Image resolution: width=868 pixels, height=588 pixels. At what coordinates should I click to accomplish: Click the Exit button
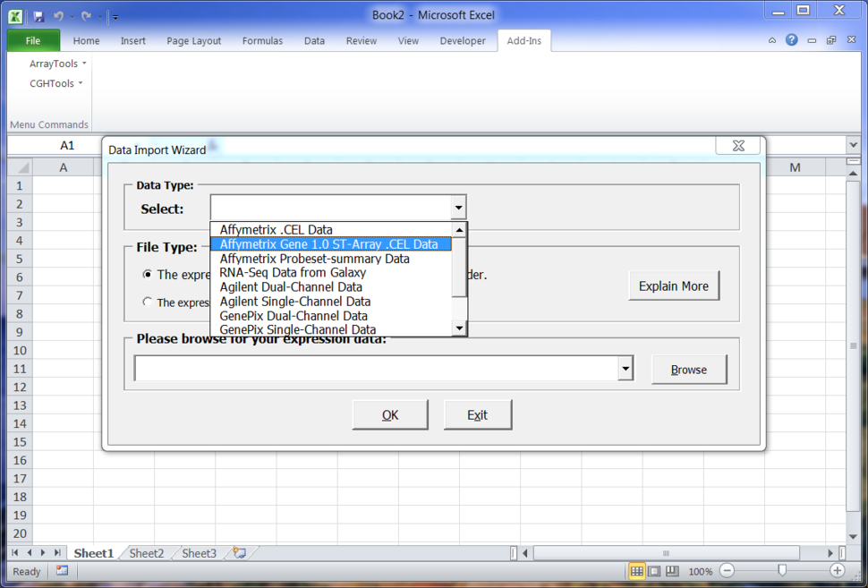coord(478,415)
